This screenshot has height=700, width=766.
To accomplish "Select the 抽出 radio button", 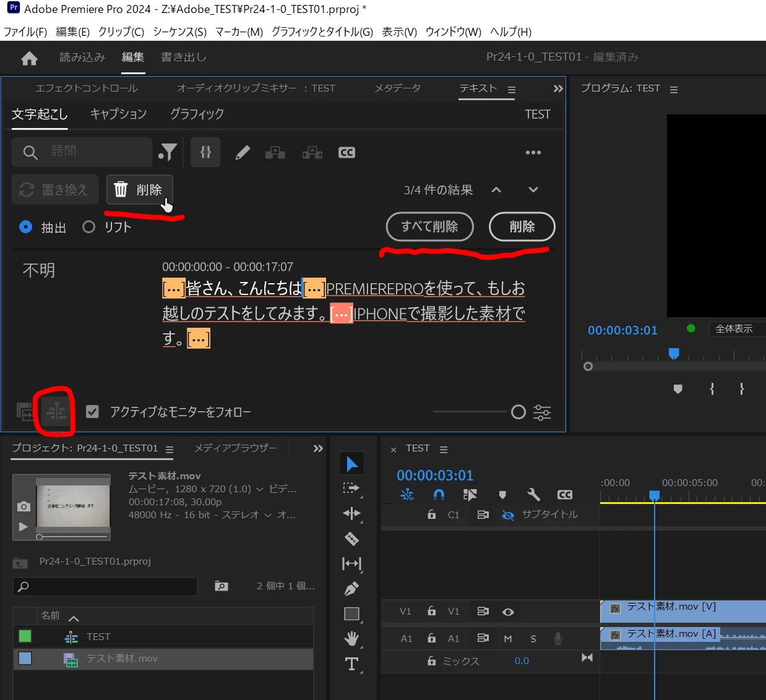I will pyautogui.click(x=26, y=227).
